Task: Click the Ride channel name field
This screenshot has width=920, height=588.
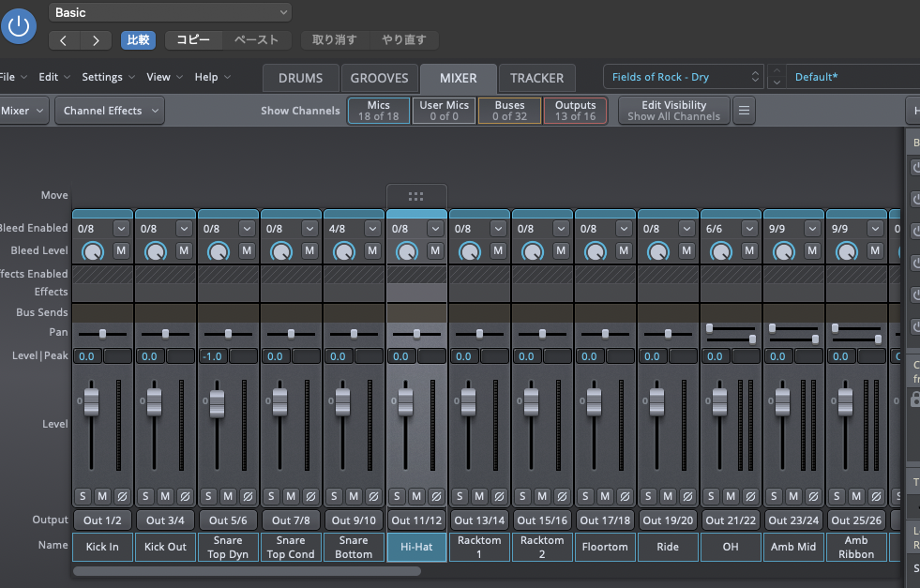Action: pyautogui.click(x=668, y=547)
